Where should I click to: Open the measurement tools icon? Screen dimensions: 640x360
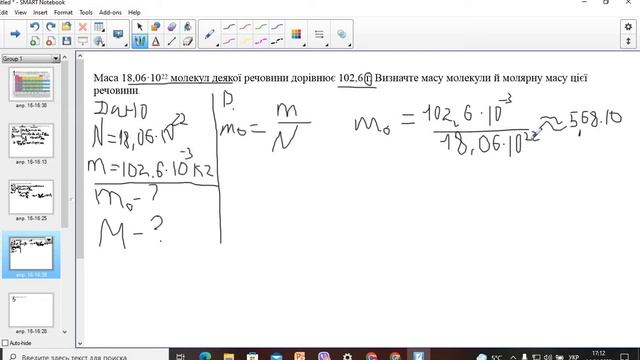coord(99,41)
